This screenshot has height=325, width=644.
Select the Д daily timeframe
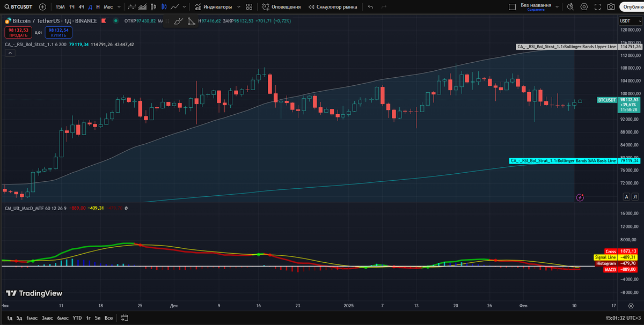coord(90,7)
